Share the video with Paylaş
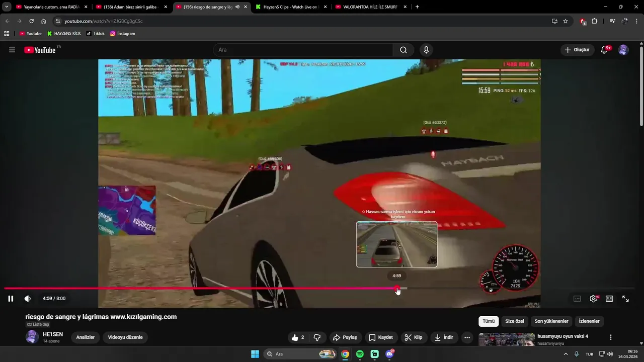 coord(345,337)
